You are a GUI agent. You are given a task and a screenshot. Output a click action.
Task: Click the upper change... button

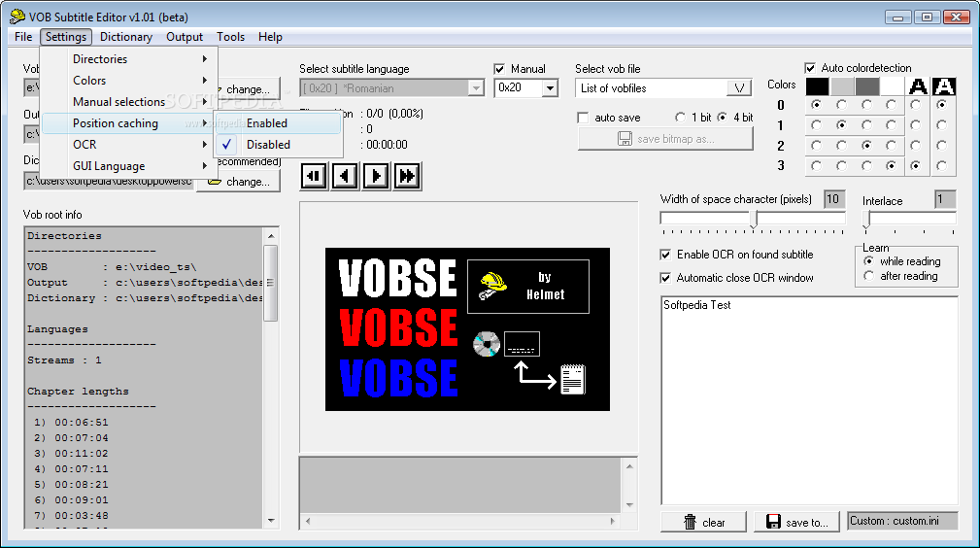click(x=248, y=88)
